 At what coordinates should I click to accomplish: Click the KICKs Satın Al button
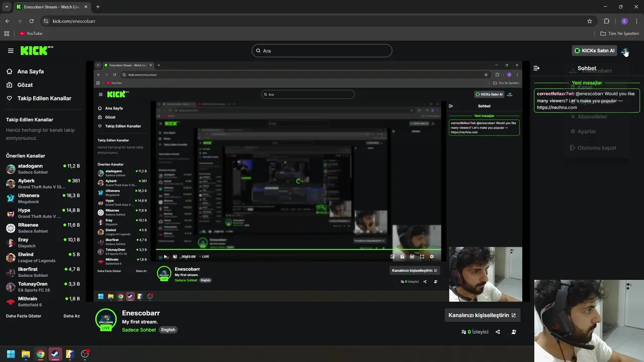coord(594,51)
